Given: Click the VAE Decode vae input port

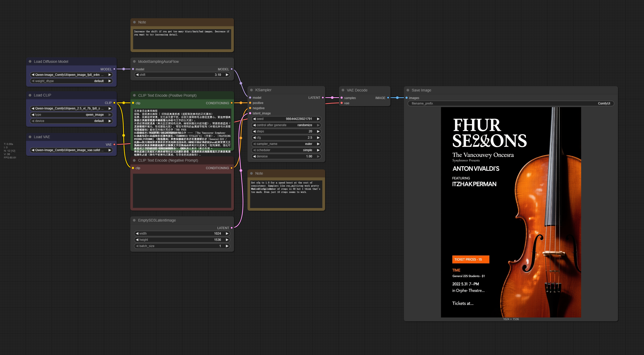Looking at the screenshot, I should (342, 103).
